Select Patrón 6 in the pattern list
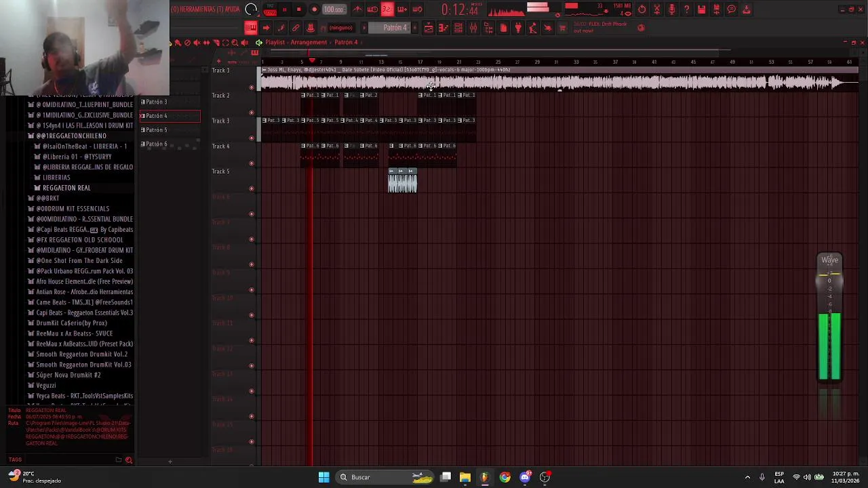This screenshot has width=868, height=488. point(170,144)
